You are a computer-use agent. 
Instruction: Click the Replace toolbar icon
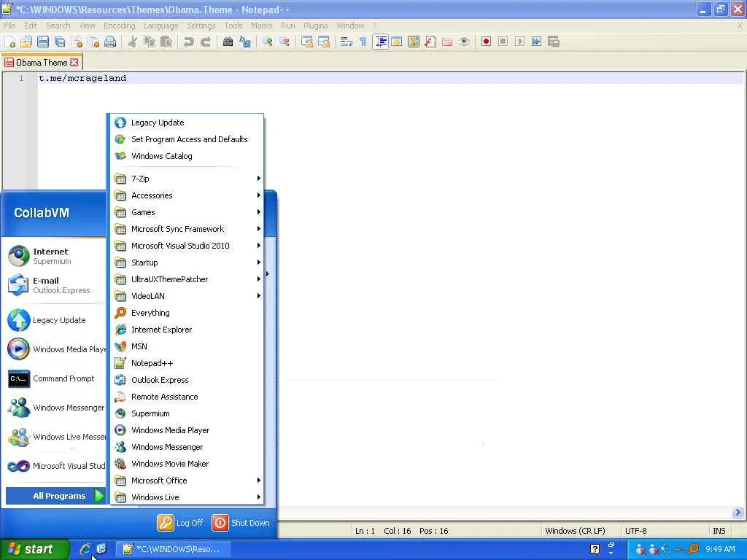point(245,42)
